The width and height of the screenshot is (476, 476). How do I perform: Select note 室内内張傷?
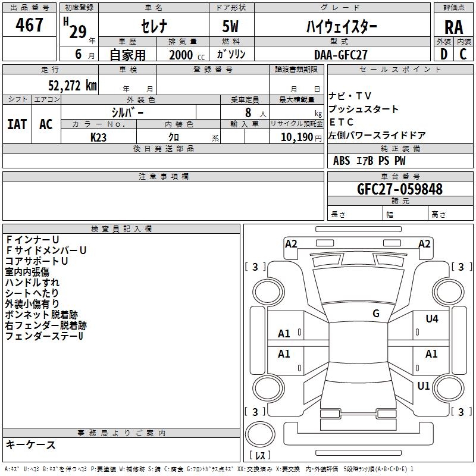pos(27,272)
